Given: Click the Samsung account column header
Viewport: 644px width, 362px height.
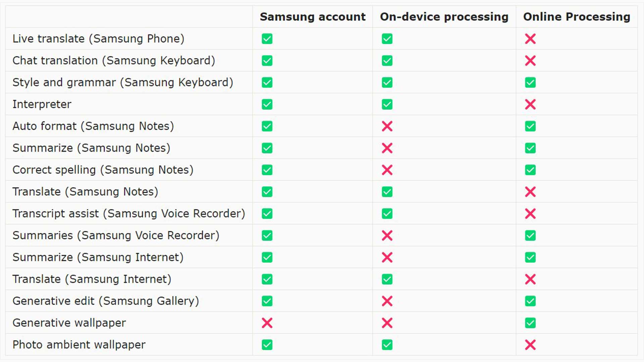Looking at the screenshot, I should [312, 17].
